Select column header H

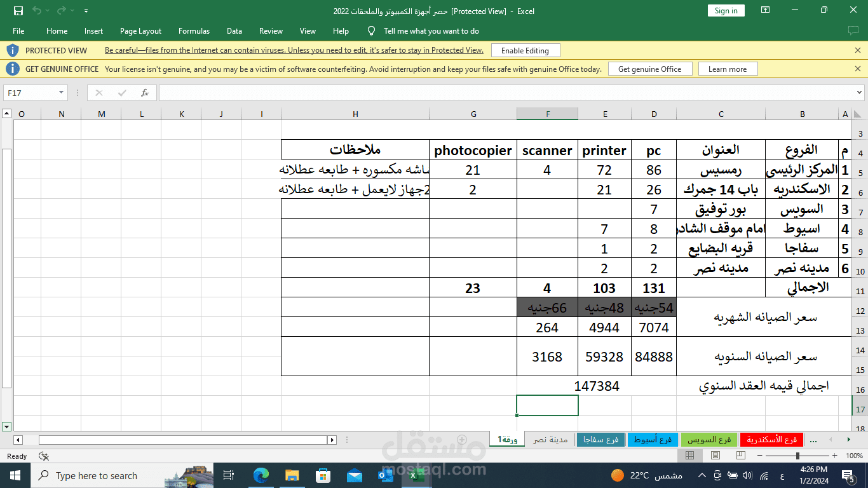pyautogui.click(x=355, y=114)
